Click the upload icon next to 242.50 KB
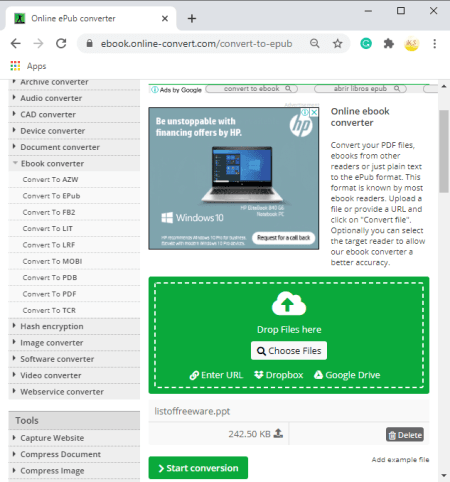Viewport: 450px width, 482px height. point(278,433)
